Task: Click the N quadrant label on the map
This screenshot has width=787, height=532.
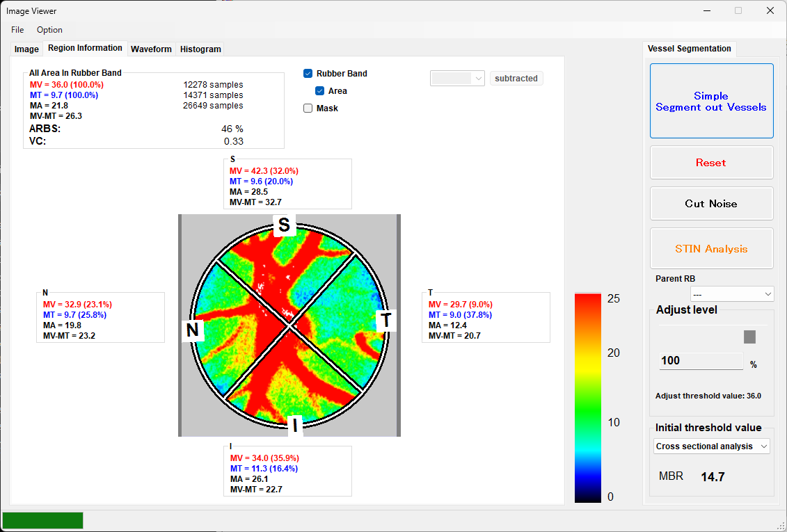Action: 193,330
